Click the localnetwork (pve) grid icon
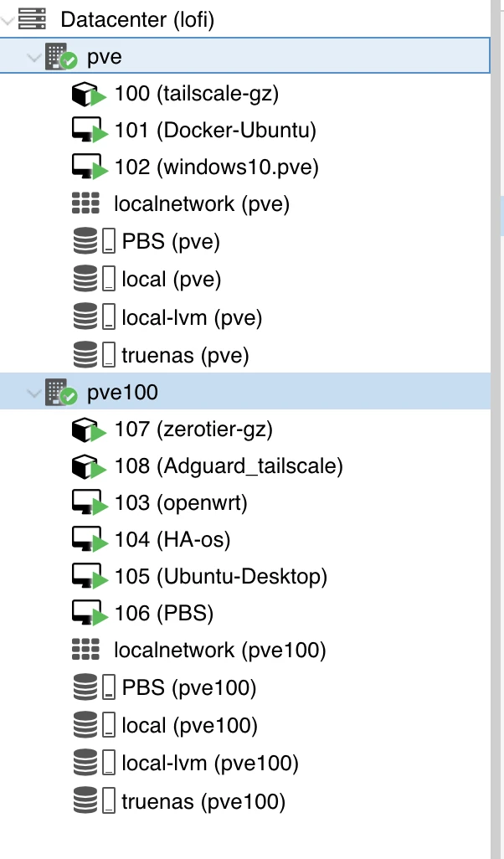Screen dimensions: 504x859 (86, 203)
